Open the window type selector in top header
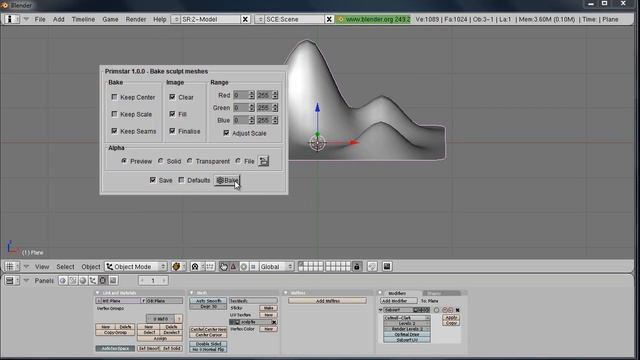 pos(12,19)
